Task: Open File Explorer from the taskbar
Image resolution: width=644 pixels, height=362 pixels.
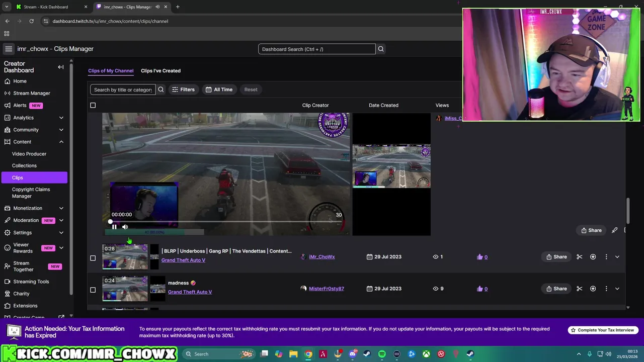Action: pyautogui.click(x=293, y=354)
